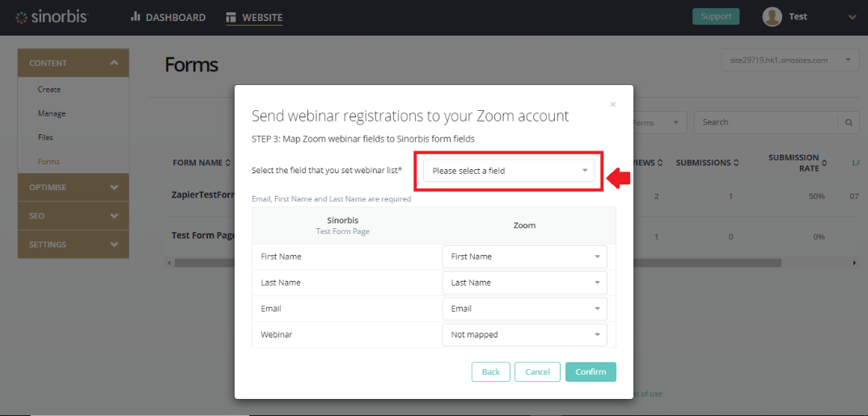The image size is (868, 416).
Task: Click the Sinorbis logo
Action: click(52, 17)
